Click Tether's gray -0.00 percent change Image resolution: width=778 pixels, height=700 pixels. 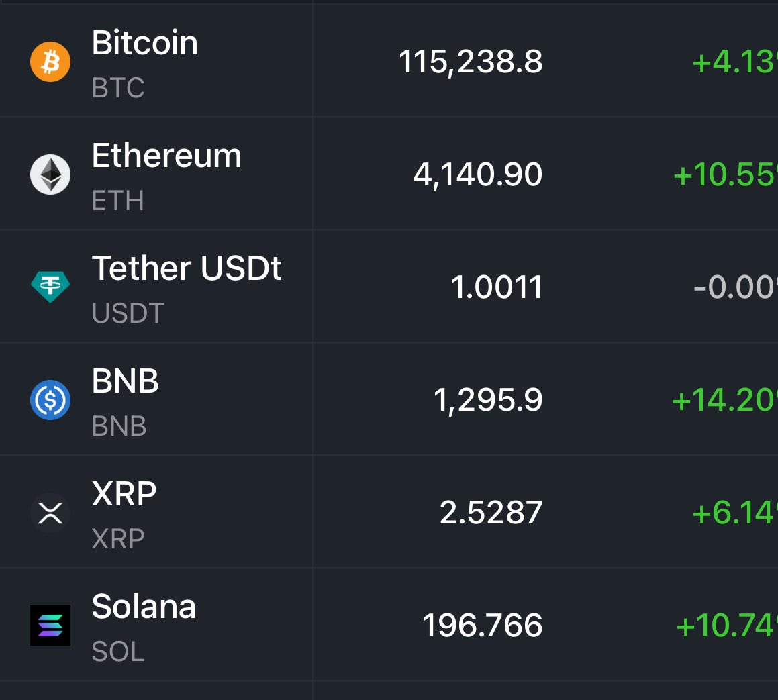point(735,288)
